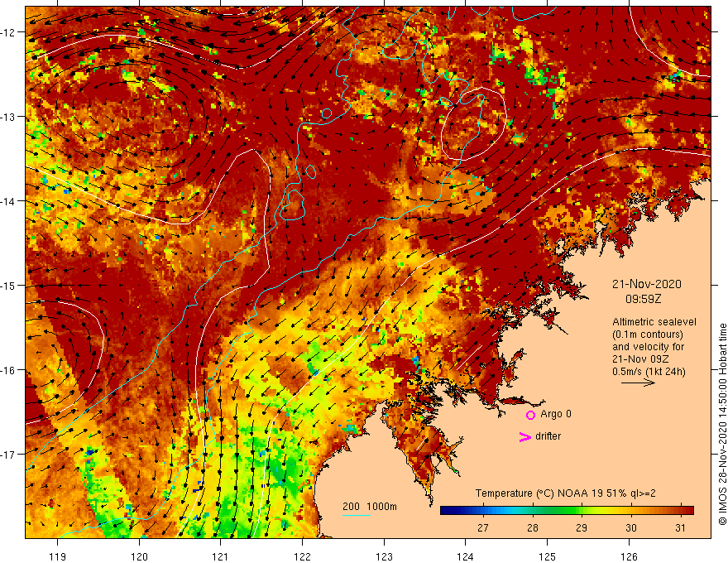Viewport: 728px width, 563px height.
Task: Click the 29 value under the color bar
Action: [x=582, y=527]
